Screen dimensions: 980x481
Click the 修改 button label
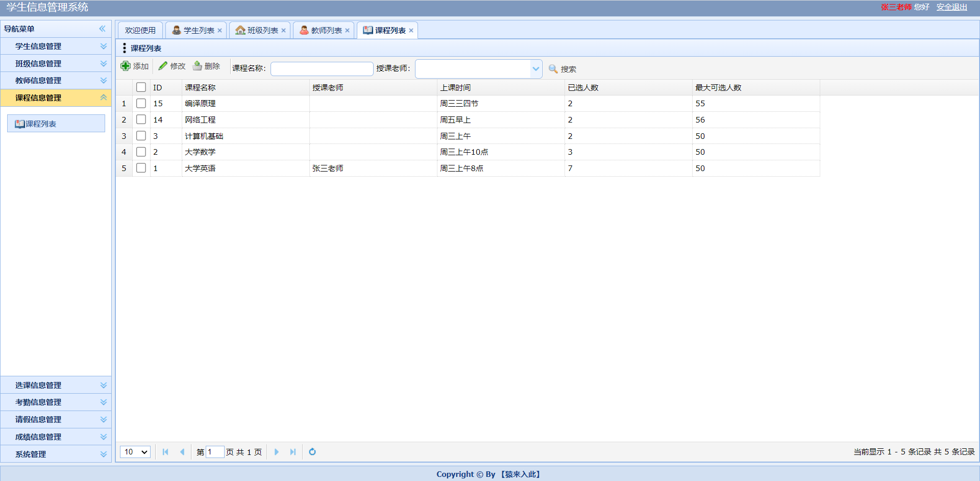pos(178,66)
